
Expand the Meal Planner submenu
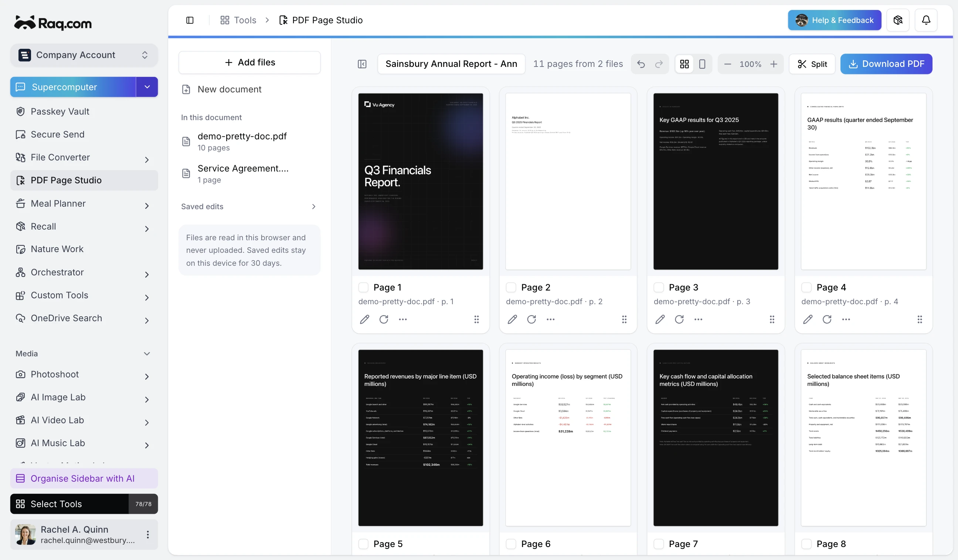tap(147, 206)
